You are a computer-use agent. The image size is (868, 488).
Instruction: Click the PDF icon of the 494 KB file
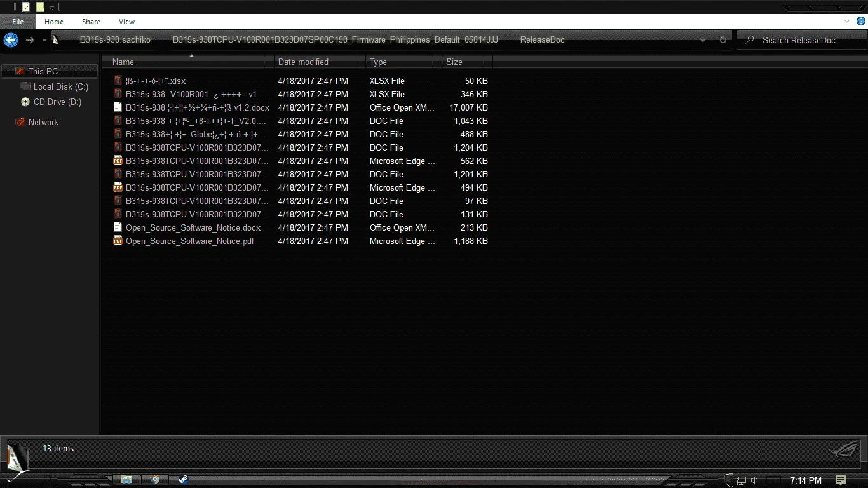tap(118, 187)
